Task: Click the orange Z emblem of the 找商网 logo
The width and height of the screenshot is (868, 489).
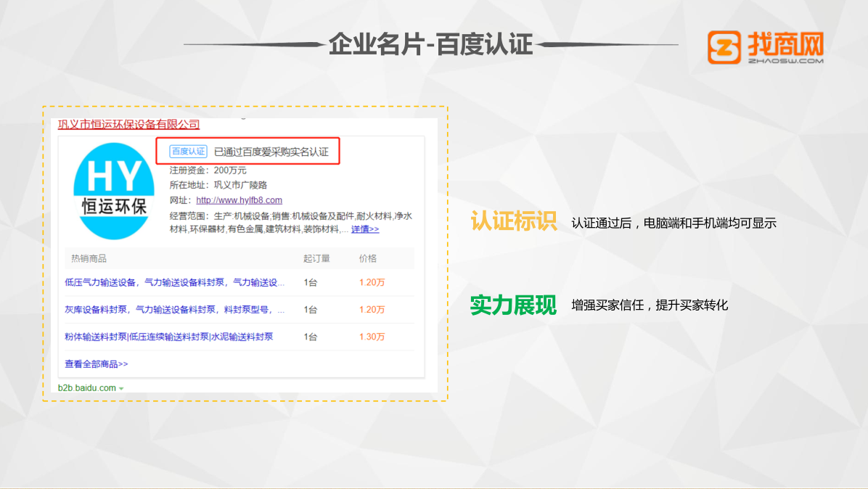Action: point(723,46)
